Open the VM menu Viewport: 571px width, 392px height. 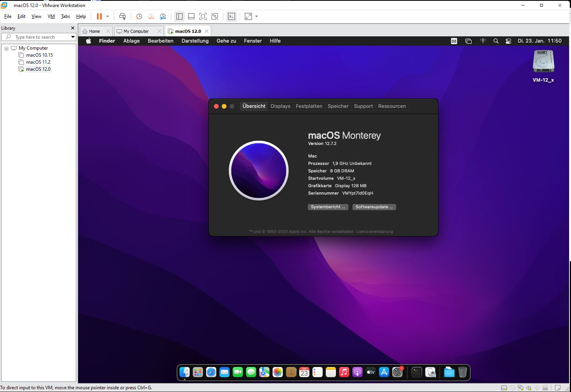(51, 16)
